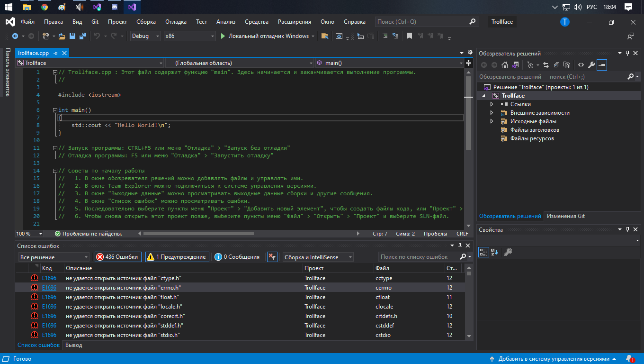Click the Open File folder icon
The height and width of the screenshot is (364, 644).
click(x=62, y=36)
